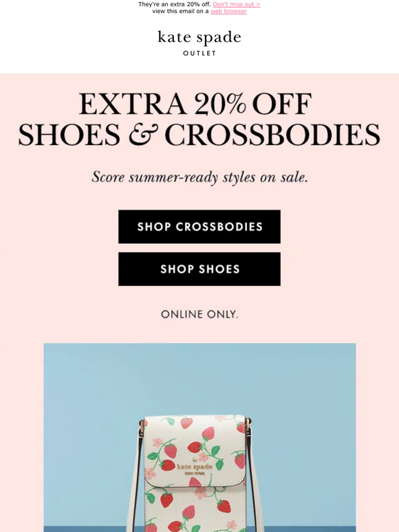Click the gold kate spade lettering on bag
The width and height of the screenshot is (399, 532).
[x=195, y=467]
